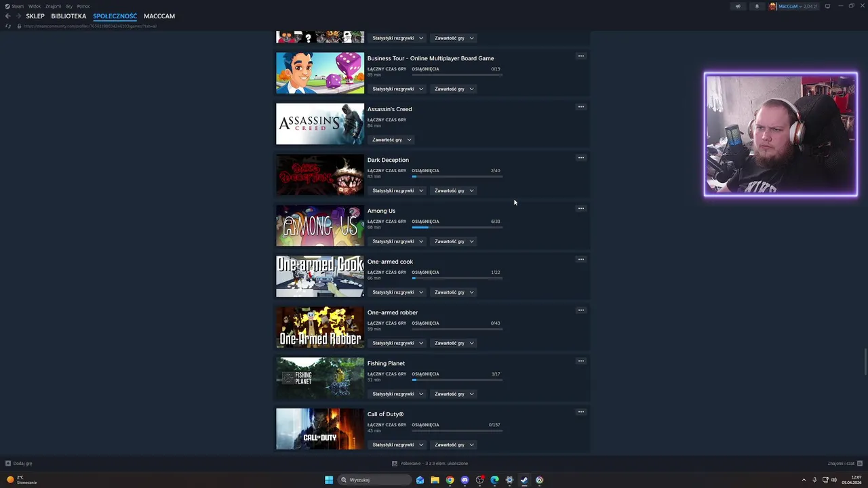The height and width of the screenshot is (488, 868).
Task: Go back with the left navigation arrow
Action: click(x=8, y=16)
